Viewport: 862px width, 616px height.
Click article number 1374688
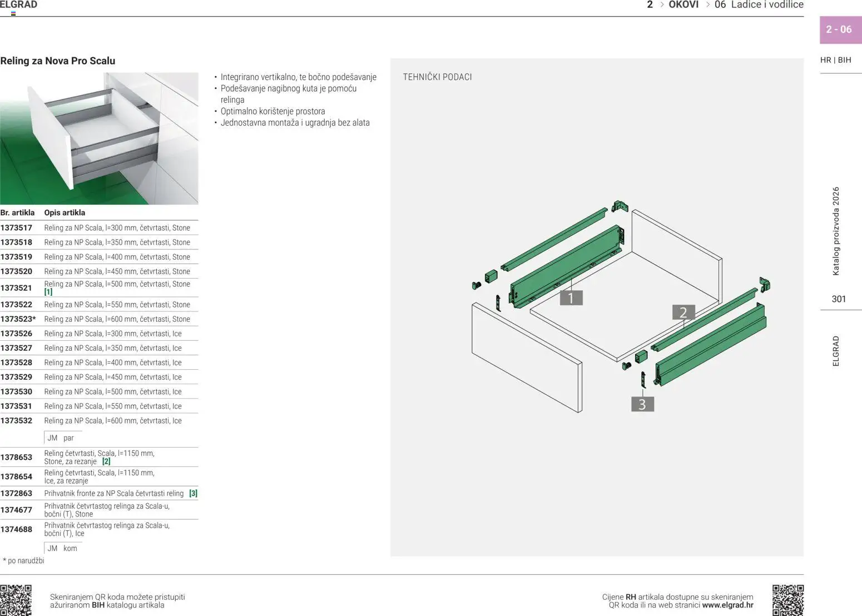(x=17, y=529)
